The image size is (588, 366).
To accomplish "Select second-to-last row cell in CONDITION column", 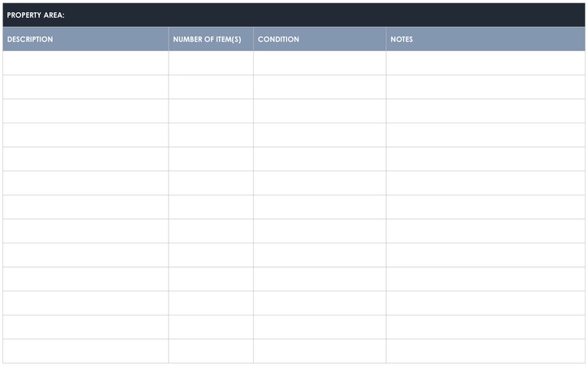I will pos(320,327).
